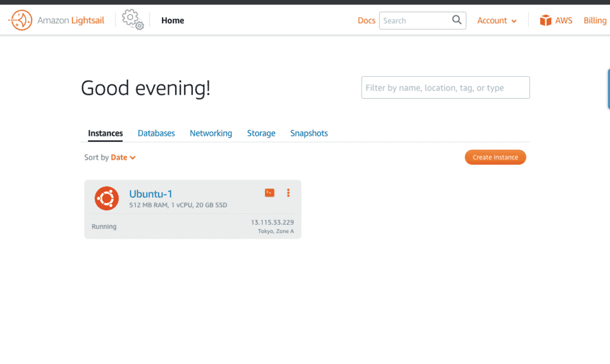Click the Running status text
Viewport: 610px width, 364px height.
coord(104,226)
